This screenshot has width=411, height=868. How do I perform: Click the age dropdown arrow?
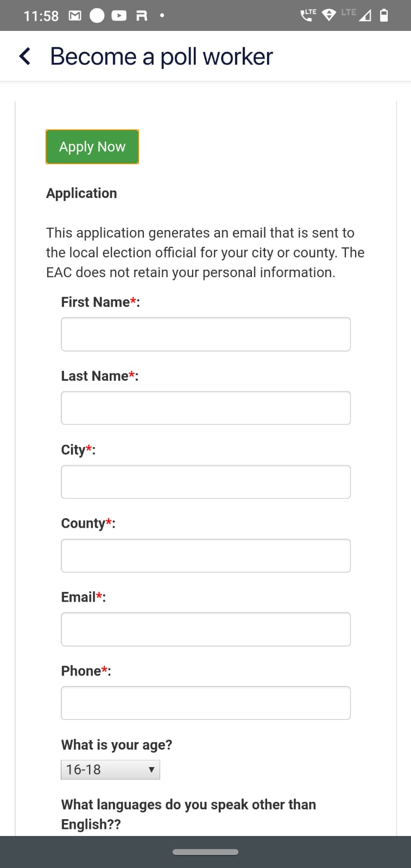(151, 769)
